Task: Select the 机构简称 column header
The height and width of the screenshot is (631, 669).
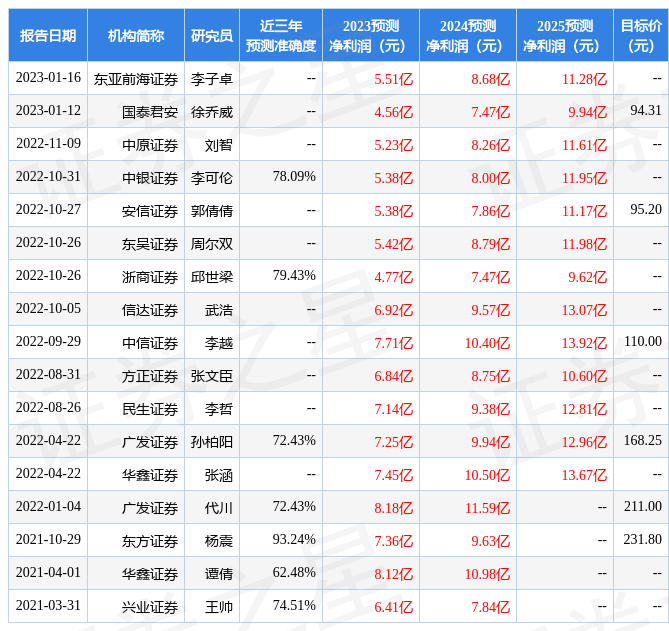Action: 136,36
